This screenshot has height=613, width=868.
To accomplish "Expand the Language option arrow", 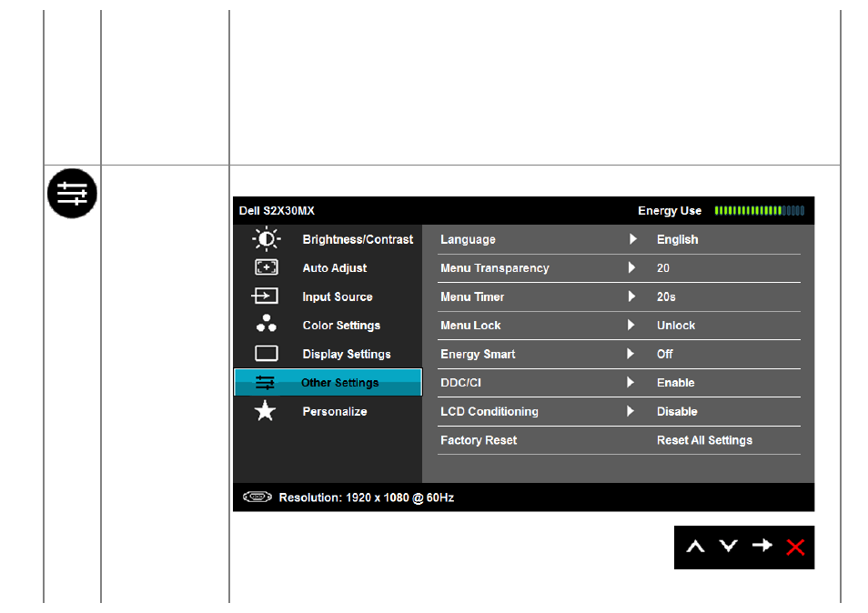I will click(632, 239).
